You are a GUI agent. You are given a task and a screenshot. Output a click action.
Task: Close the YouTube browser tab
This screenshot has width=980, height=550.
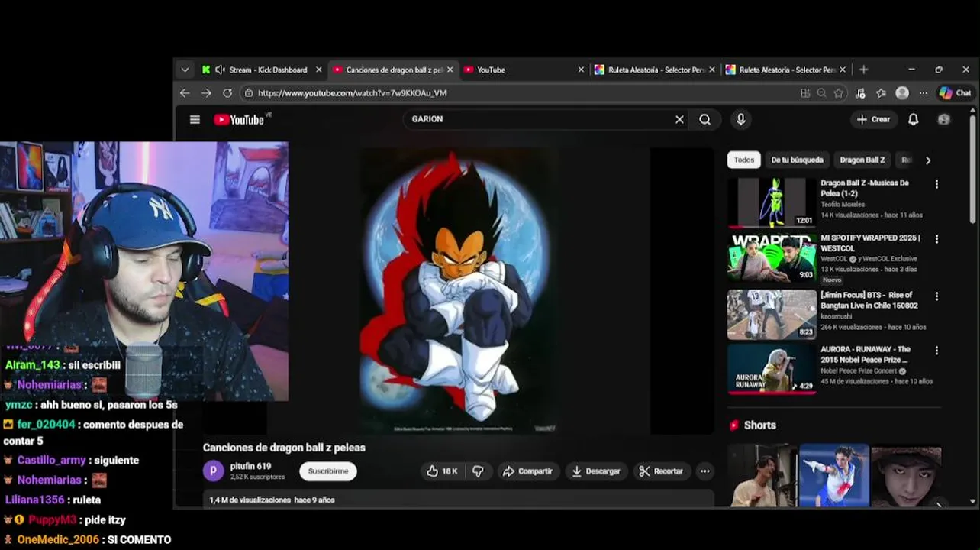(581, 70)
